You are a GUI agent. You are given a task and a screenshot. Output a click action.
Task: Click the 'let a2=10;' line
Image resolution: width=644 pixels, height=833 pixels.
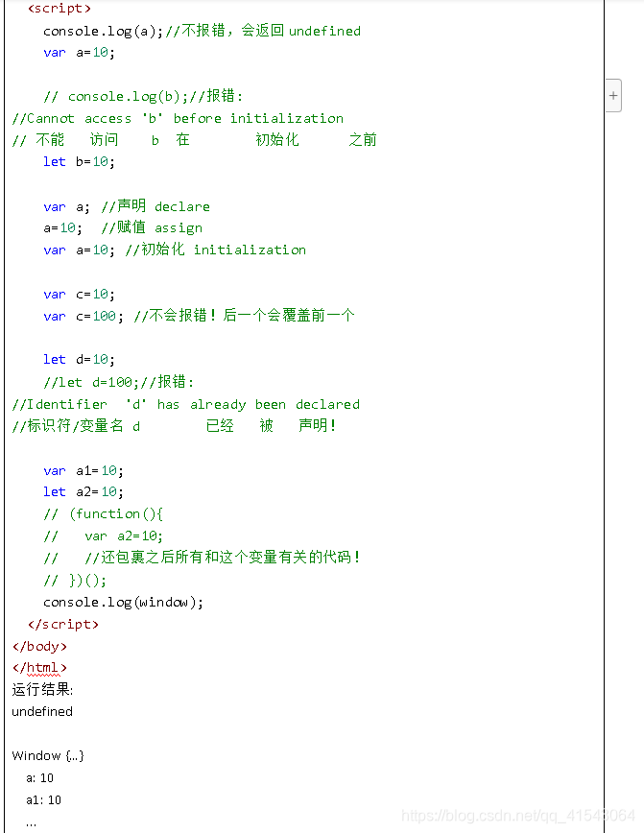point(83,492)
